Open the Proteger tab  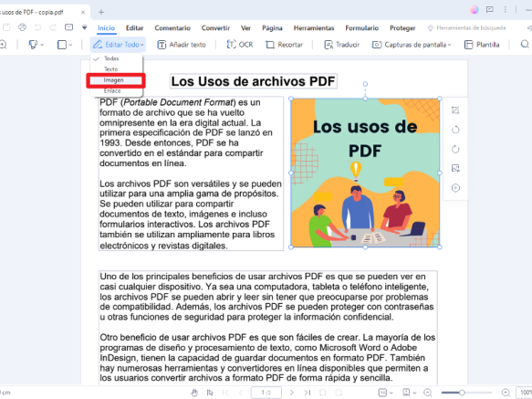click(402, 27)
